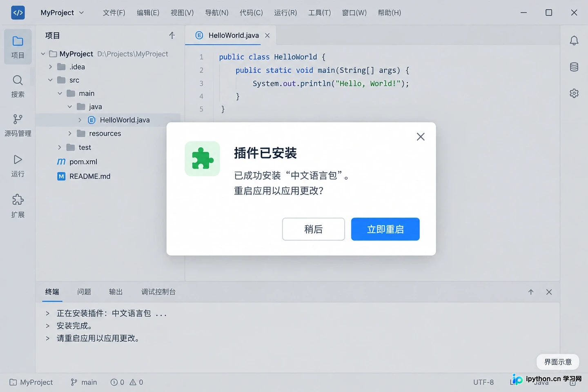Switch to the 输出 panel tab

pyautogui.click(x=116, y=292)
